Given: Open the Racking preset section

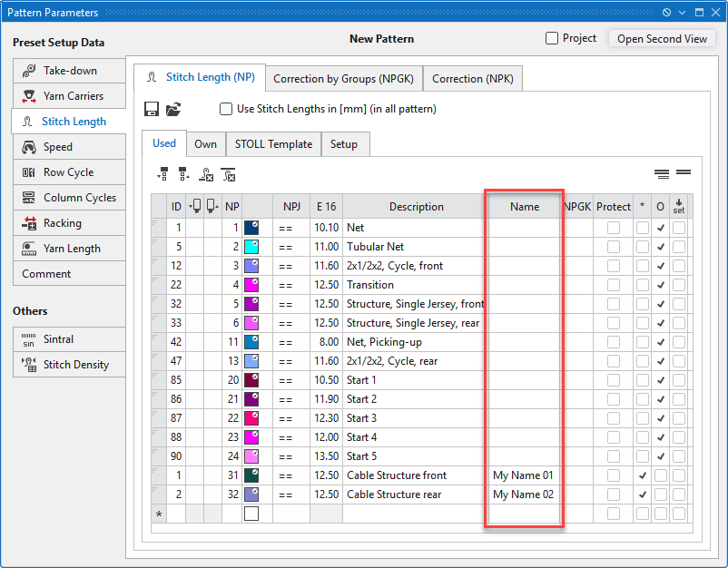Looking at the screenshot, I should click(x=70, y=223).
